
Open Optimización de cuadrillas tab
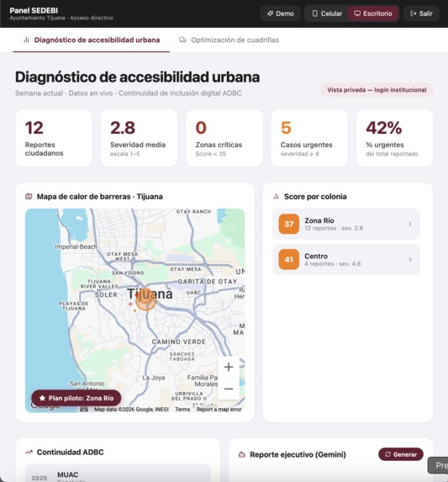point(229,40)
